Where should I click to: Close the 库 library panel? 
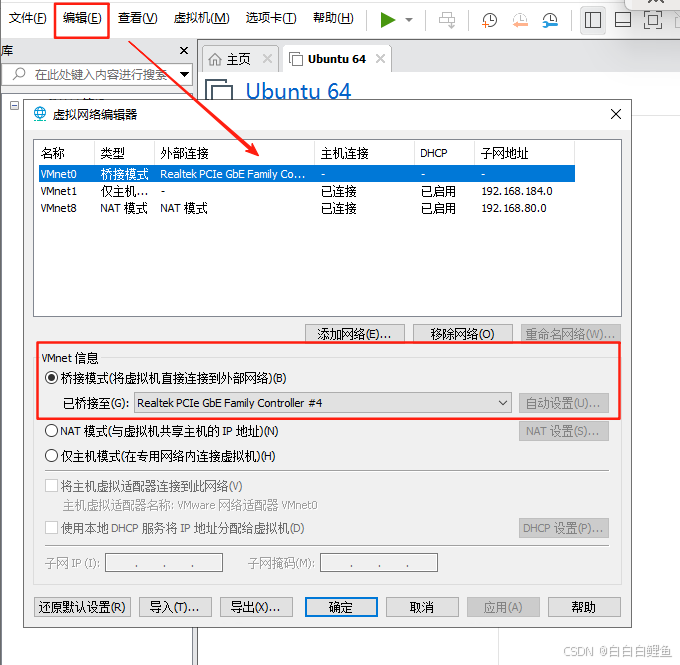click(x=184, y=51)
